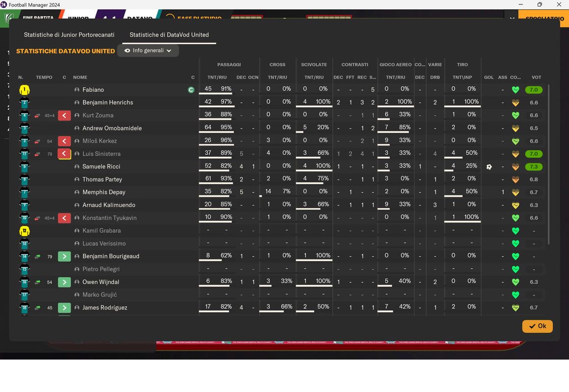Open Samuele Ricci's player profile
569x392 pixels.
click(101, 167)
